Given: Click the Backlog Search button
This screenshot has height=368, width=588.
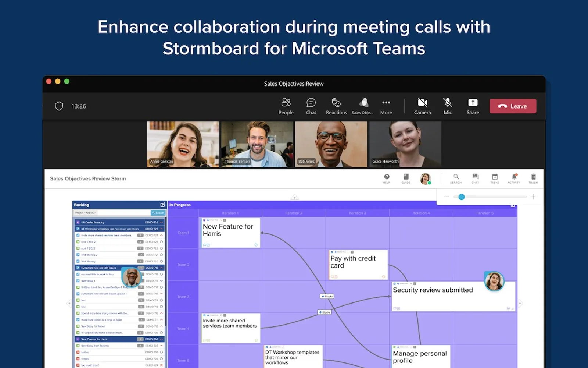Looking at the screenshot, I should click(158, 213).
